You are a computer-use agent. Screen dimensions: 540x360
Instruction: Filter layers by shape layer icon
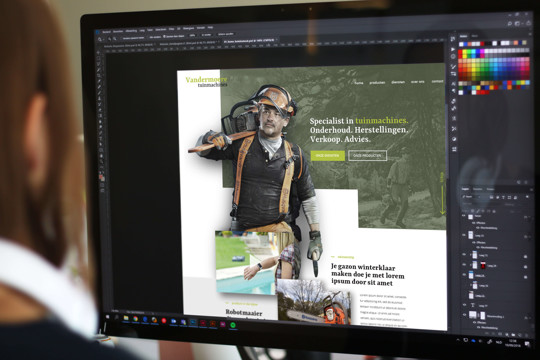509,197
